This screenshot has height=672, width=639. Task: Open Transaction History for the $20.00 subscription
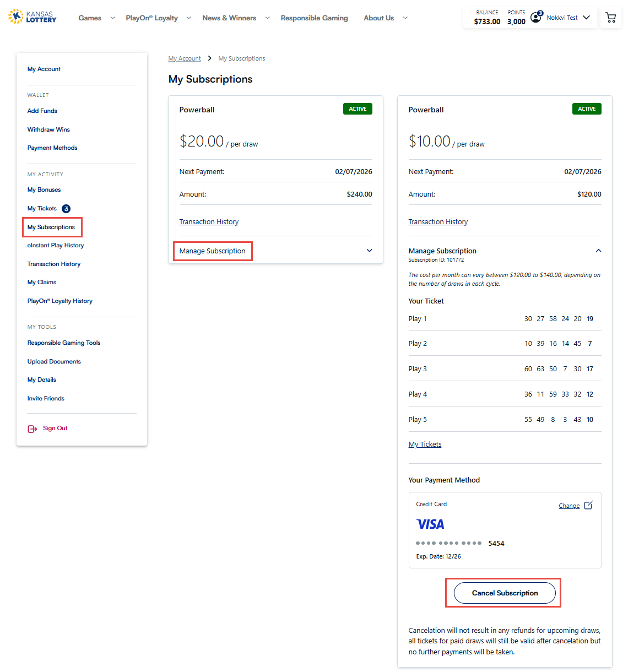pos(209,221)
